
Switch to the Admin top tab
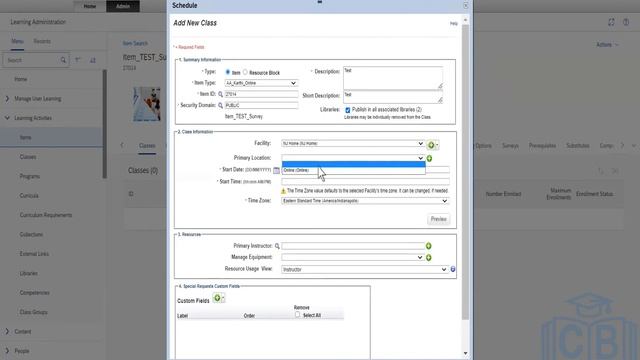pyautogui.click(x=123, y=6)
